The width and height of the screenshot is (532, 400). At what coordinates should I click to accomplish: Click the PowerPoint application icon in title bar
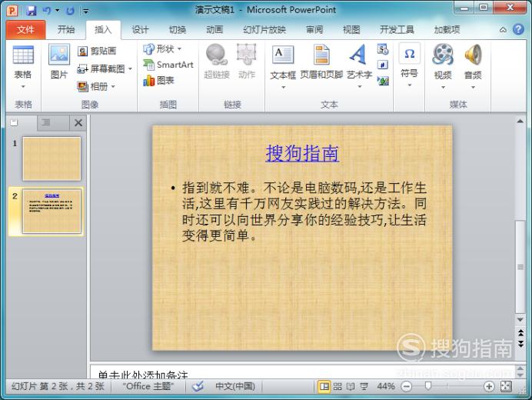[x=12, y=11]
